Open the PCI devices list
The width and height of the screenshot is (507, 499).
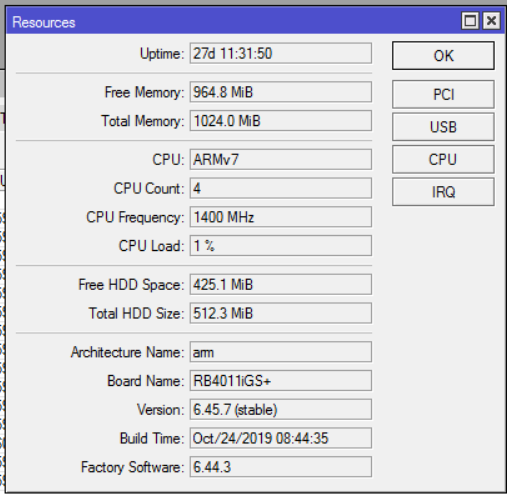coord(443,94)
